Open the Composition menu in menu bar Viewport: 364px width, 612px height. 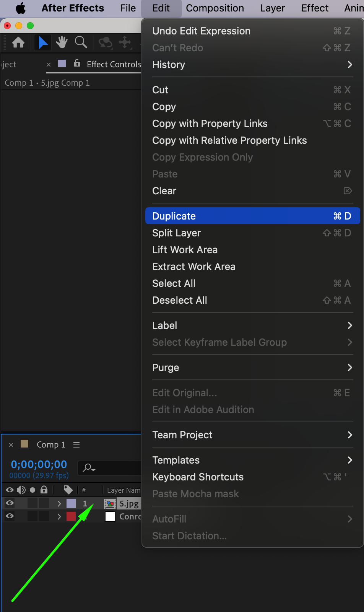pos(215,8)
